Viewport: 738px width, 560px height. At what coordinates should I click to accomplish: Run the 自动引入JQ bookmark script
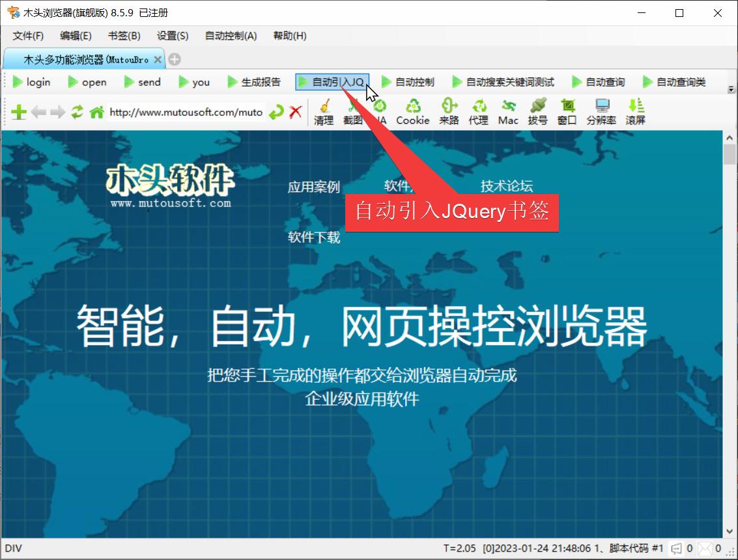(x=333, y=81)
